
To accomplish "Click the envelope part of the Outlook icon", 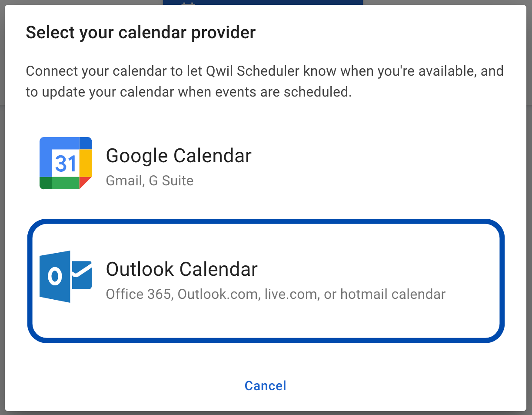I will click(x=82, y=275).
